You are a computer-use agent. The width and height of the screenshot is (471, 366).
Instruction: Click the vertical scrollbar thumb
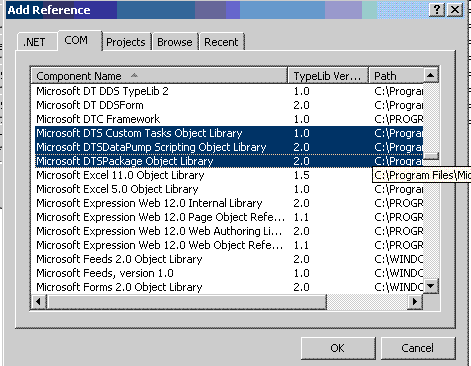[x=431, y=156]
